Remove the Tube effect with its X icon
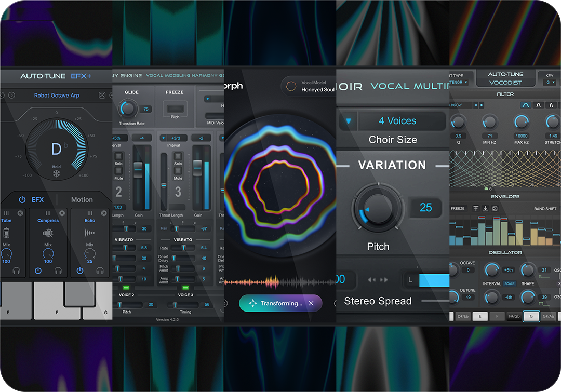561x392 pixels. (20, 213)
